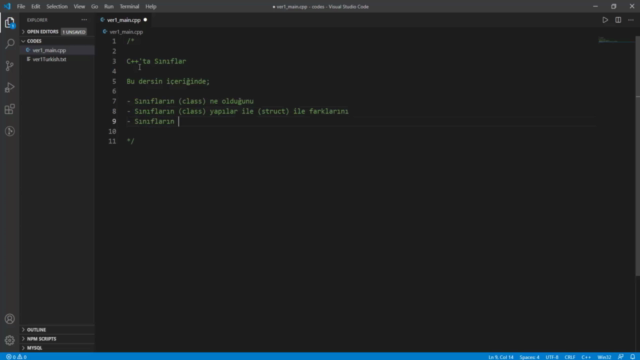640x360 pixels.
Task: Click the 'farklarını' comment line
Action: pyautogui.click(x=238, y=111)
